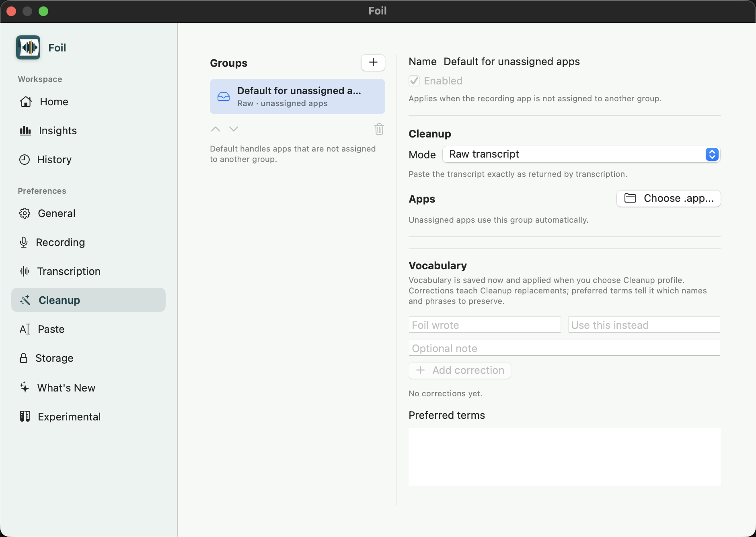The width and height of the screenshot is (756, 537).
Task: Open Recording preferences
Action: [88, 242]
